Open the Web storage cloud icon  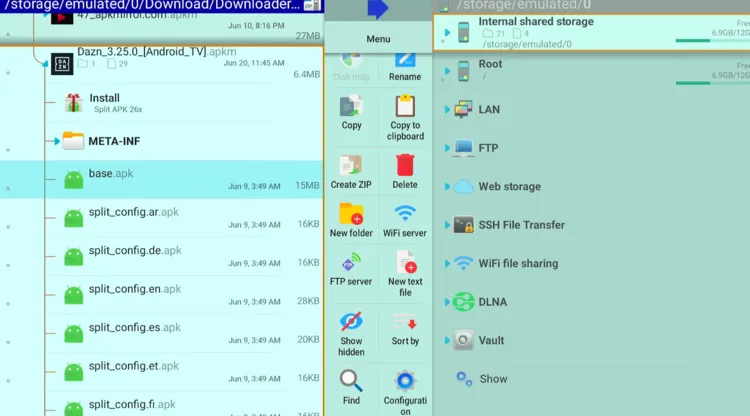[x=463, y=186]
